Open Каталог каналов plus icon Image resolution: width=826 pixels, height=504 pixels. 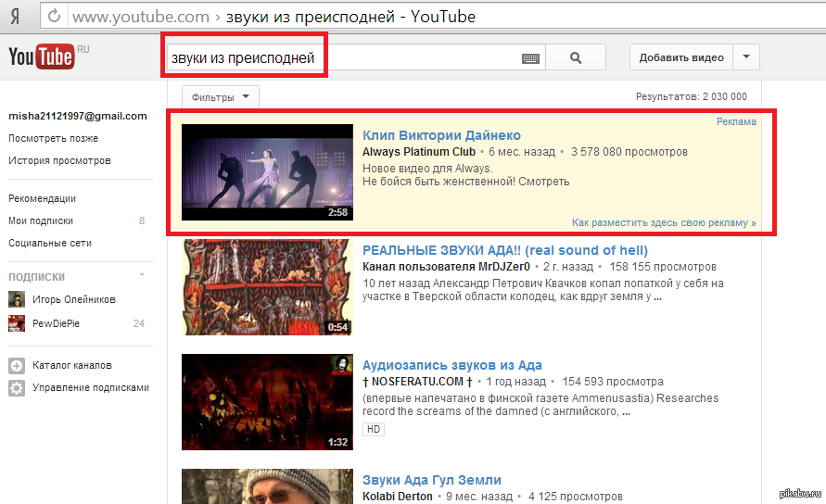[17, 366]
